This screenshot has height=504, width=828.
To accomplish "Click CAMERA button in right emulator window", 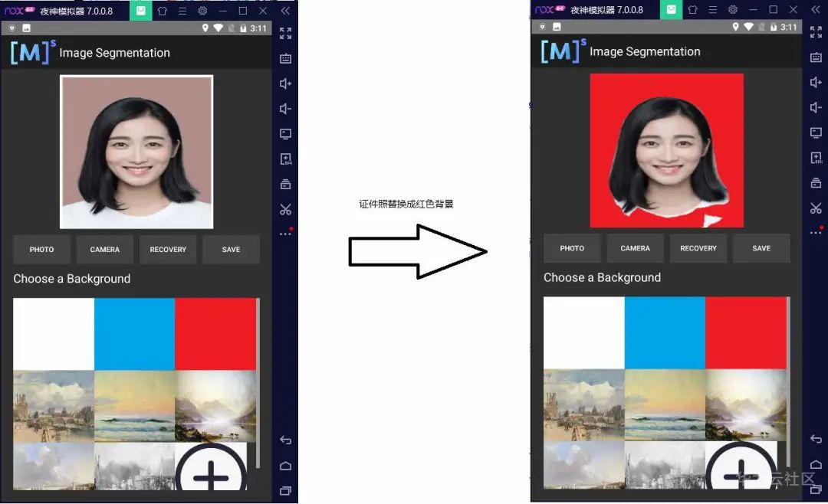I will [x=636, y=248].
